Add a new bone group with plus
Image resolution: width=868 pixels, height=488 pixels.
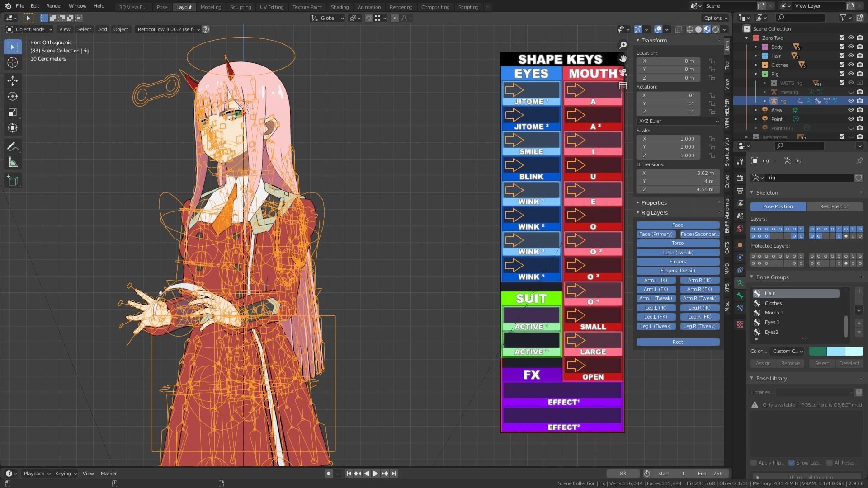click(859, 291)
